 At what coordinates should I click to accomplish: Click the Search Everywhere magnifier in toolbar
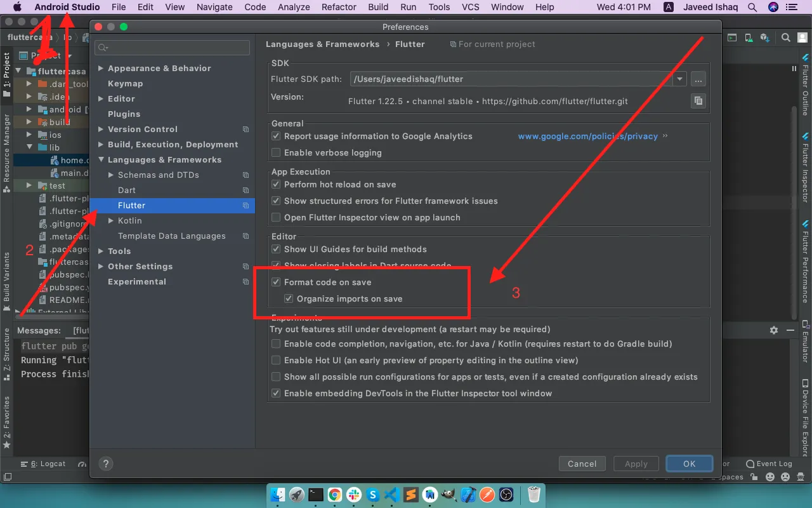pos(785,38)
